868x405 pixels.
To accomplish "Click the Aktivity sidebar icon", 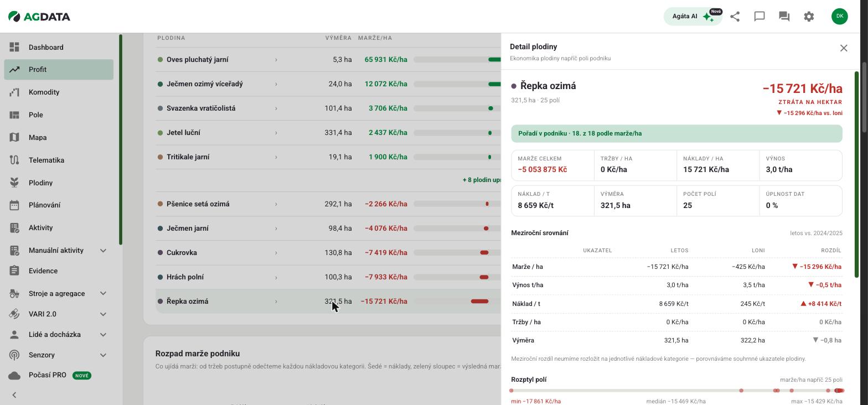I will click(15, 227).
